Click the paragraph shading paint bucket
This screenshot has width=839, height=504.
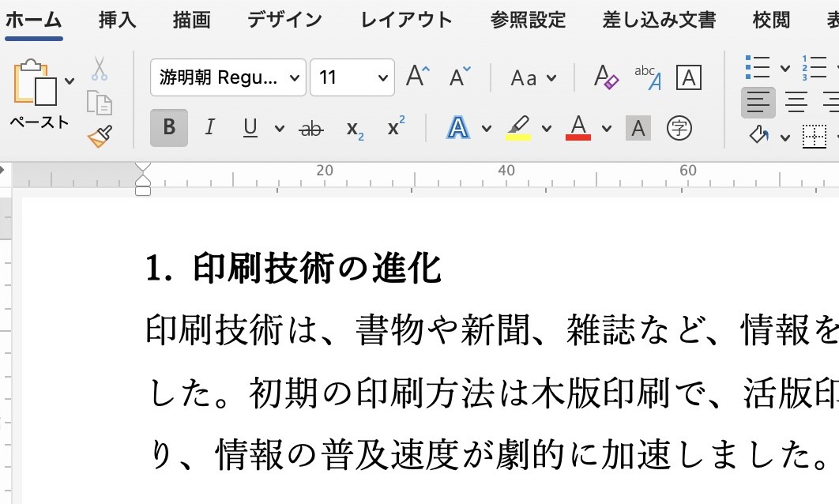(758, 135)
